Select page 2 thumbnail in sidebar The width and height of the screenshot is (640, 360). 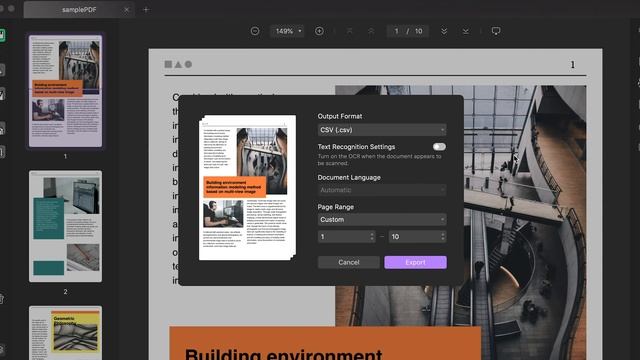(x=65, y=227)
